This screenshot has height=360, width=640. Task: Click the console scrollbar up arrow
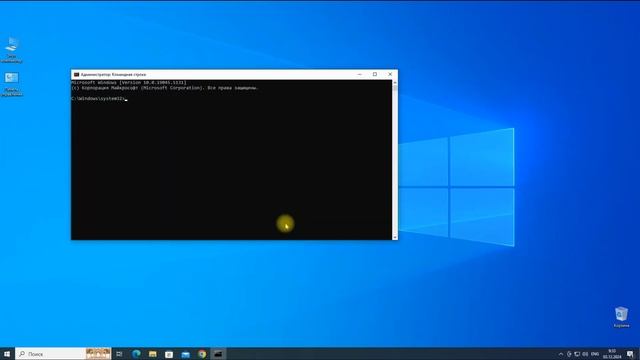coord(395,82)
